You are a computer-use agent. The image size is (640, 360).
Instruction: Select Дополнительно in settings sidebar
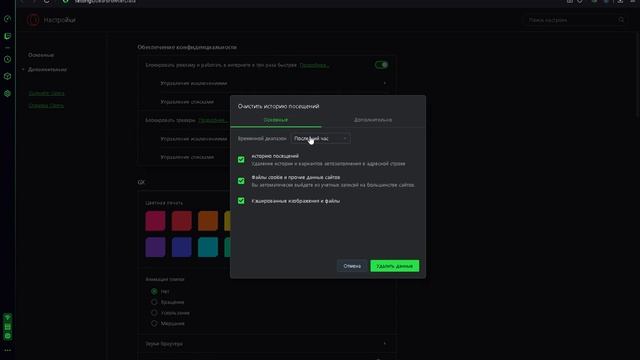click(47, 70)
